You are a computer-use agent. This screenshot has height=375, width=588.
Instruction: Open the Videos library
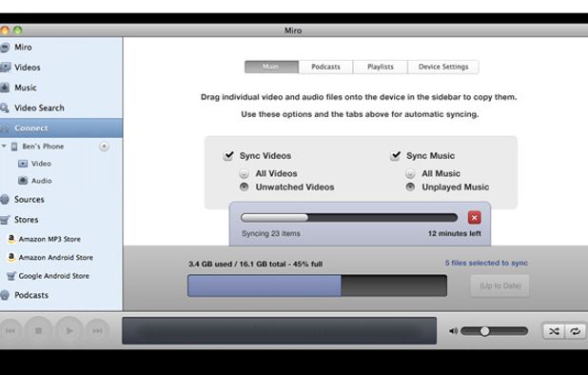pos(60,68)
